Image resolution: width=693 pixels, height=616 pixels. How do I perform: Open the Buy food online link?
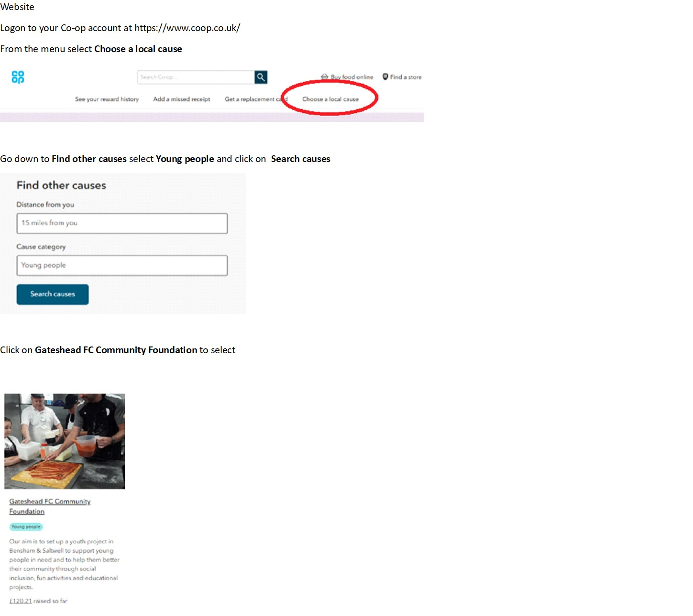pyautogui.click(x=352, y=77)
